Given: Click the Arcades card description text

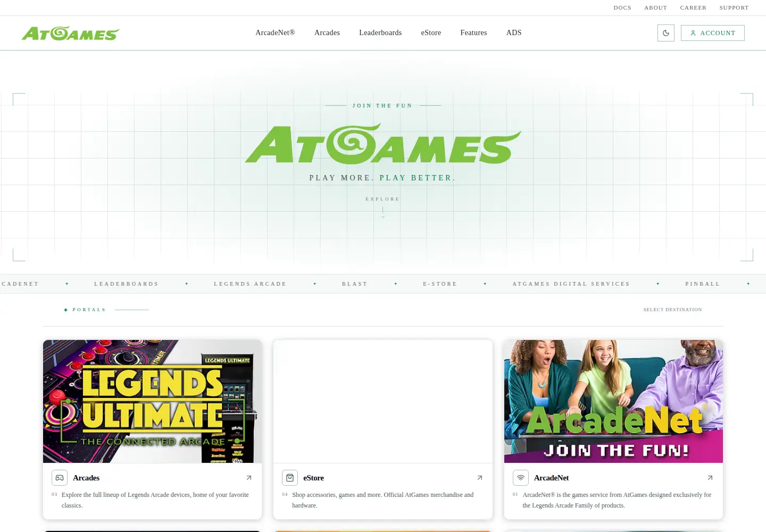Looking at the screenshot, I should [155, 500].
